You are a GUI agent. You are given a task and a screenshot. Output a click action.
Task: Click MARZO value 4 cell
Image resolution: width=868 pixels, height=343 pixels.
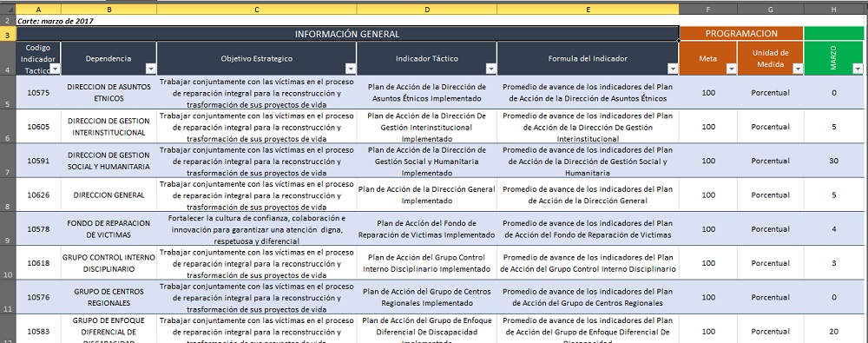(834, 229)
